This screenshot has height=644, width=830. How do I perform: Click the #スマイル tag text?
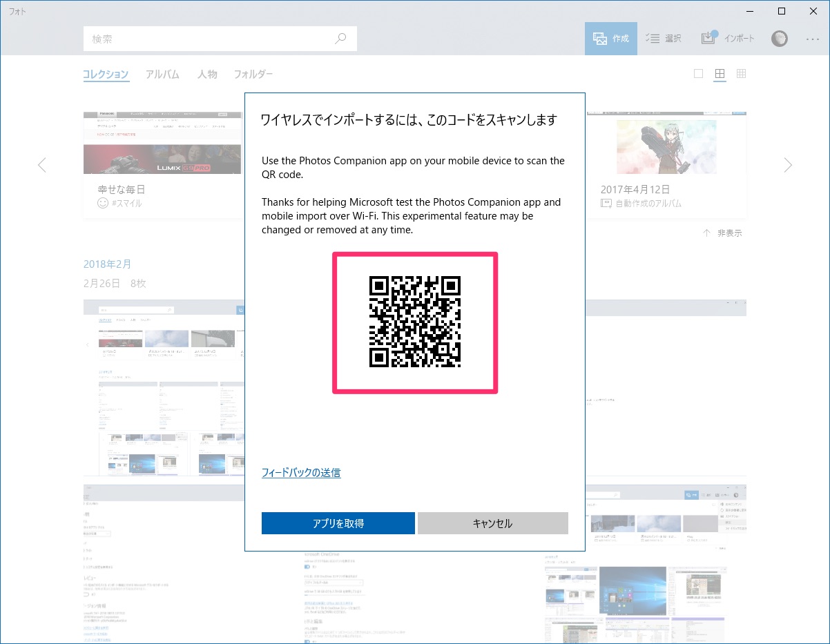pos(126,204)
